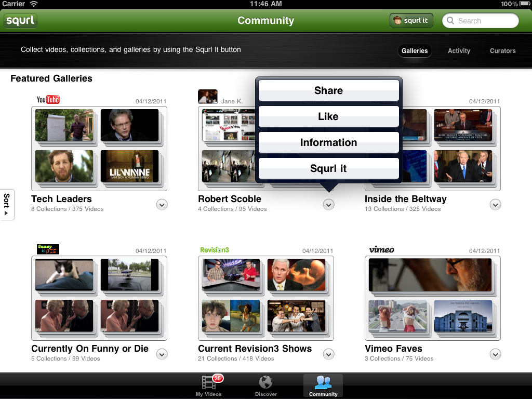Screen dimensions: 532x399
Task: Open studio hosts thumbnail in Revision3 Shows
Action: coord(231,274)
